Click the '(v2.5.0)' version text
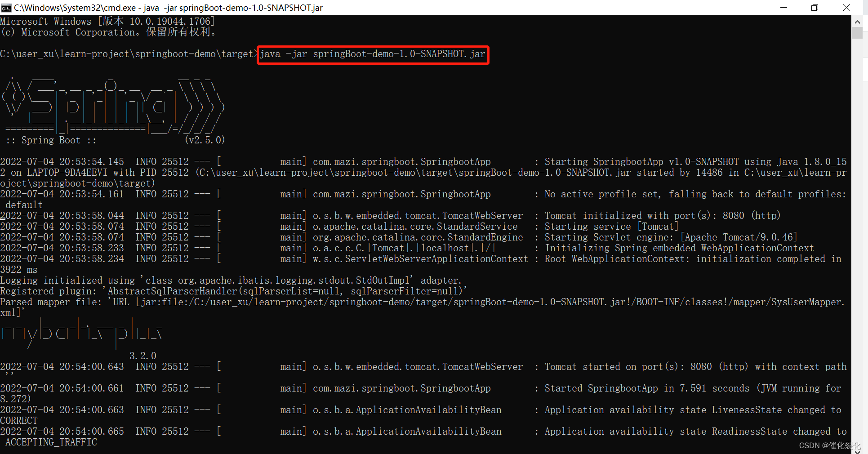The height and width of the screenshot is (454, 868). pos(205,140)
